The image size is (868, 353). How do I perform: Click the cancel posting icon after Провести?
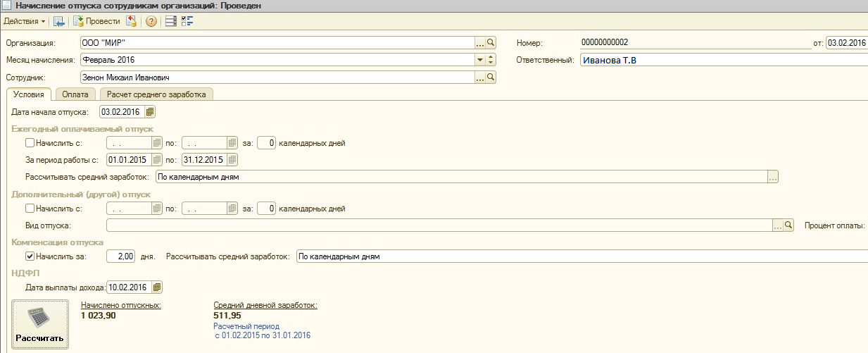131,21
